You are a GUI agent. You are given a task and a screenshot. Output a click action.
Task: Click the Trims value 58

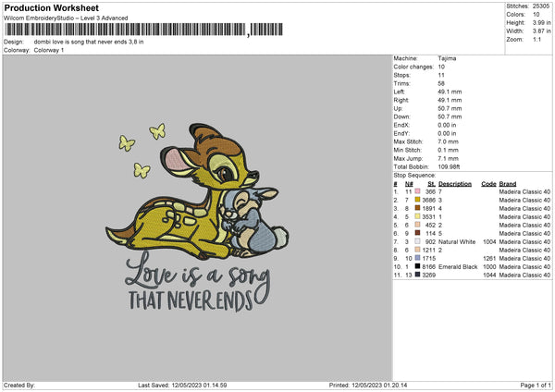point(441,83)
